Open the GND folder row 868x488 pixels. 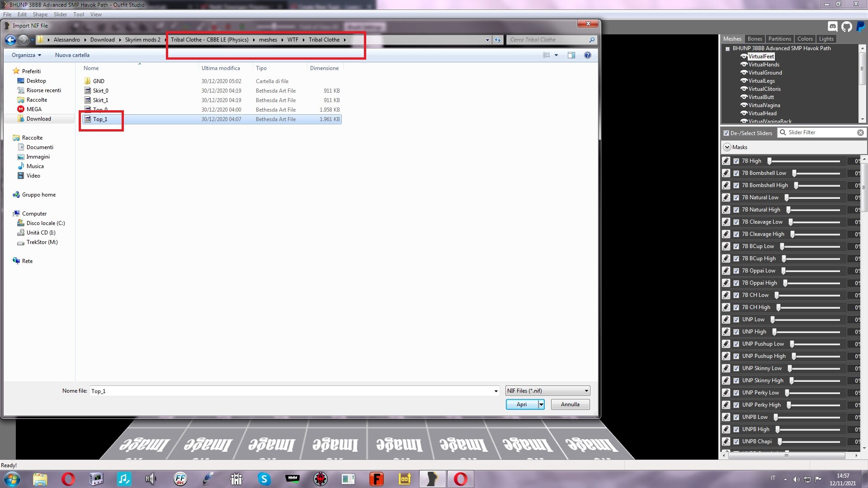pos(212,81)
